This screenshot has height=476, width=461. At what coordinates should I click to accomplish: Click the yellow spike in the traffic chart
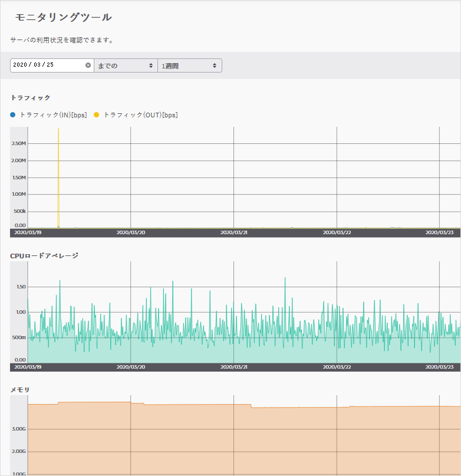pyautogui.click(x=58, y=177)
